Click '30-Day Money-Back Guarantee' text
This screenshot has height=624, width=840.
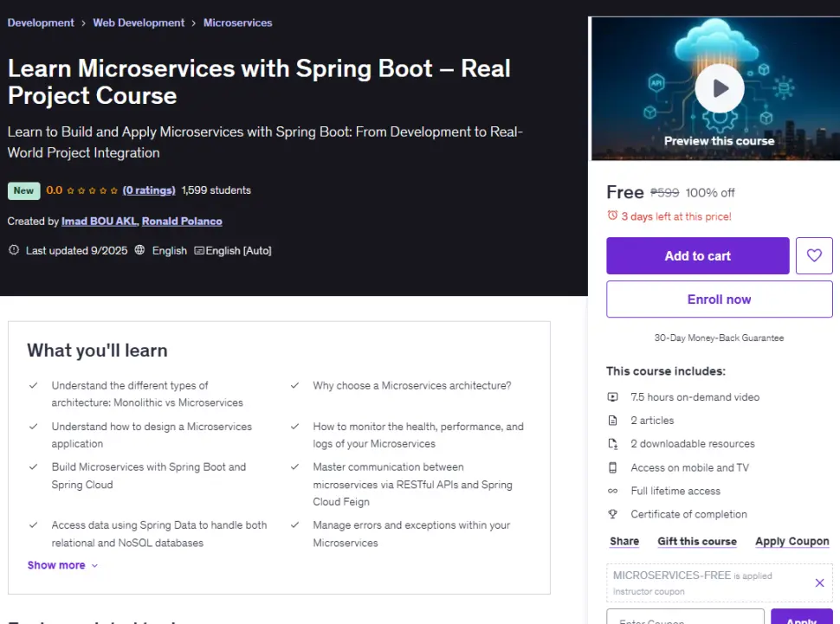click(x=719, y=338)
